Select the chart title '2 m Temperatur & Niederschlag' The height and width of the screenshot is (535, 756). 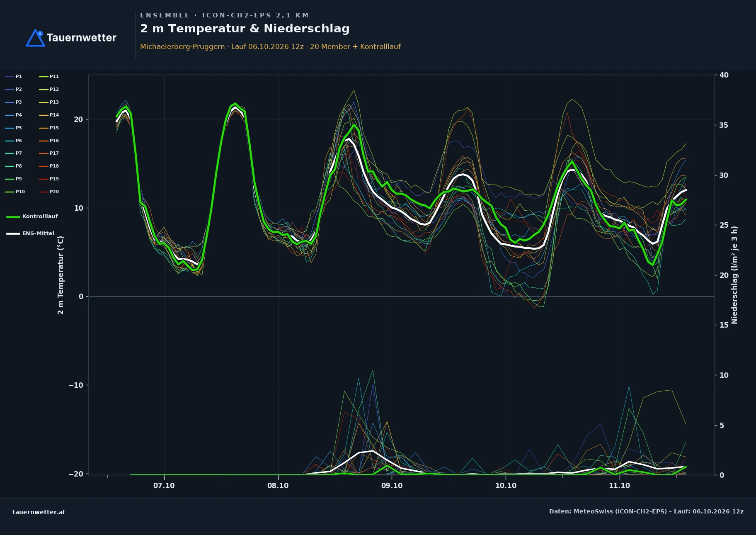tap(245, 28)
